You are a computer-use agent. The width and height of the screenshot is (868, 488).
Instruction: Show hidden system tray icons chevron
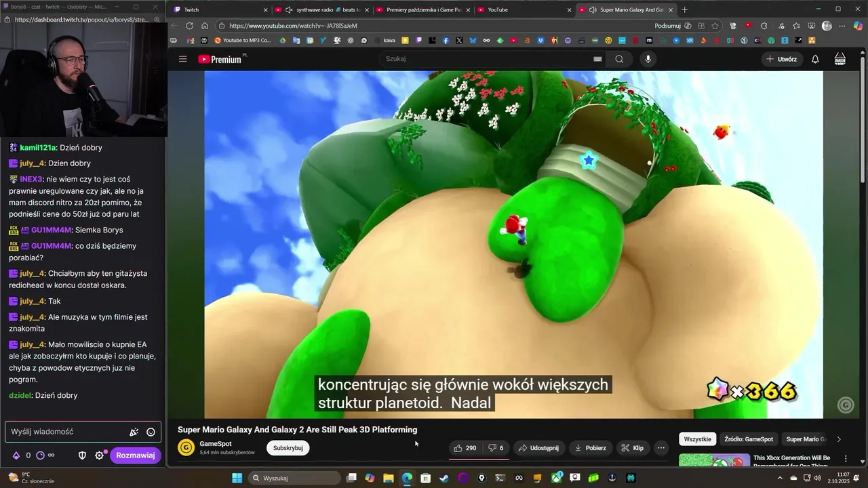[780, 478]
